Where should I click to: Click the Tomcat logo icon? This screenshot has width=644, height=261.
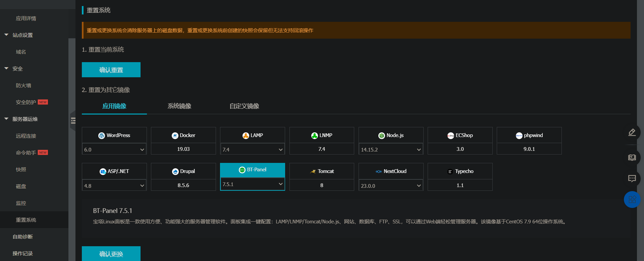point(313,172)
